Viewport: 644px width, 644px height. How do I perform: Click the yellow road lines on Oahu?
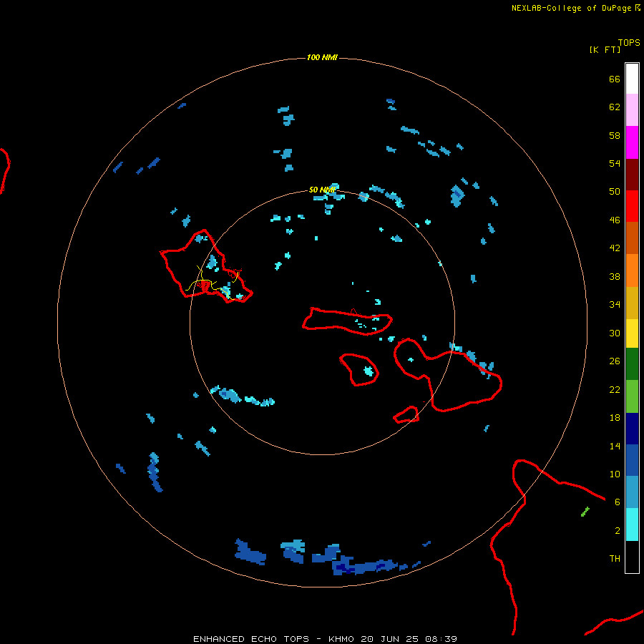(x=213, y=283)
